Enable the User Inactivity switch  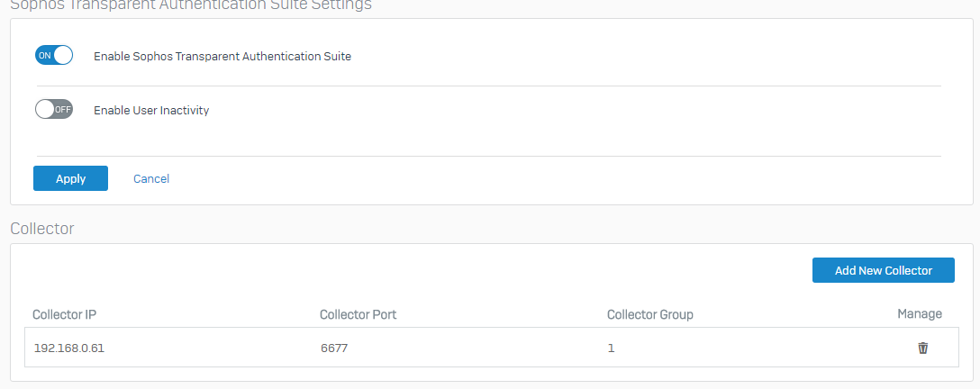coord(54,110)
